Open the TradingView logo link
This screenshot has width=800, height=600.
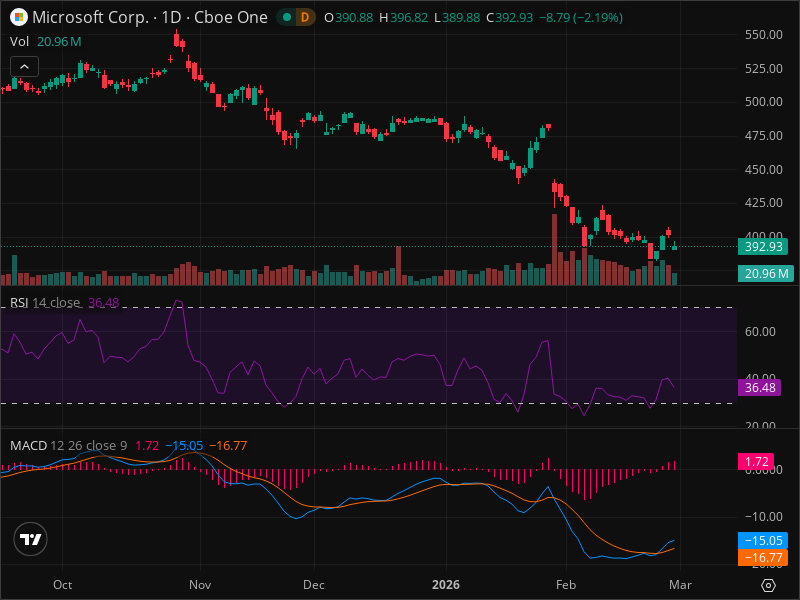pos(31,539)
